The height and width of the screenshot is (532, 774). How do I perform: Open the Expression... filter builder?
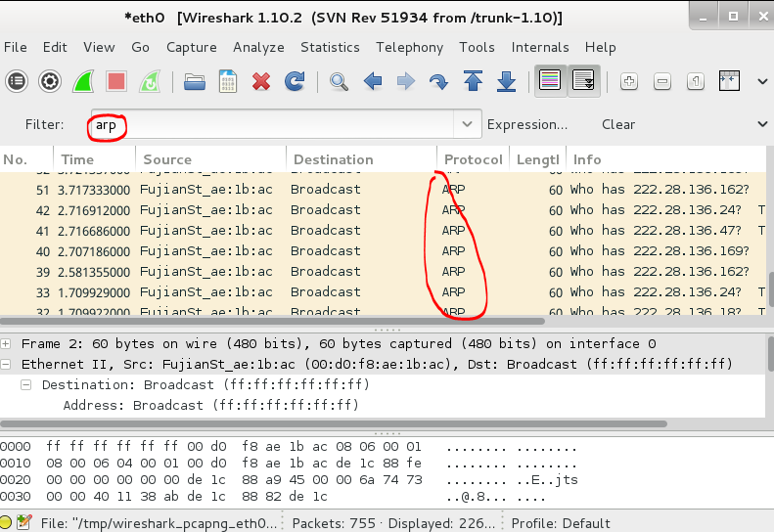527,124
